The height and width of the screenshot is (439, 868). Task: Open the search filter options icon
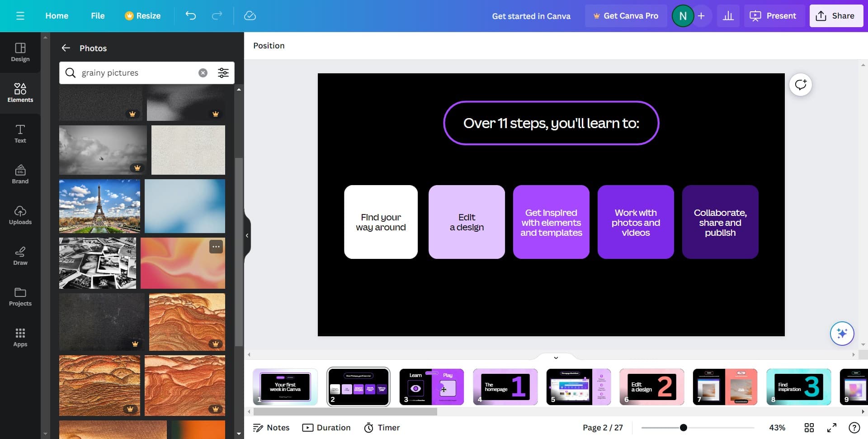(223, 73)
